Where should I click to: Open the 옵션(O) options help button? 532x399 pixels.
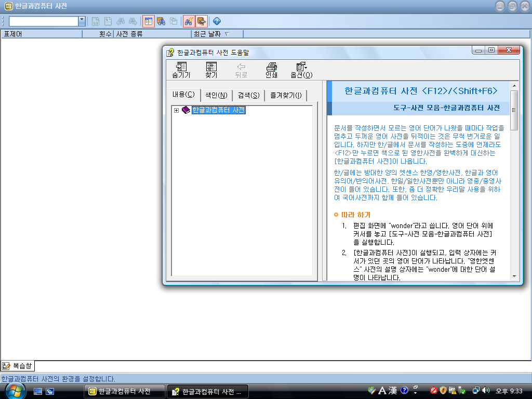tap(301, 70)
